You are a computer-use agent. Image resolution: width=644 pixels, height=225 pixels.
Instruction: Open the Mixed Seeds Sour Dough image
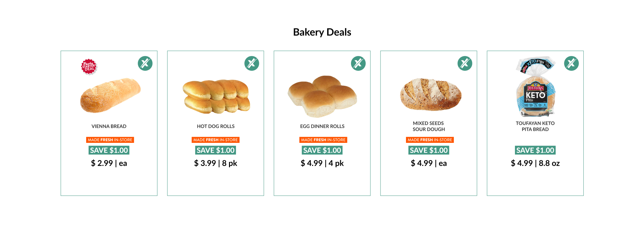click(431, 95)
